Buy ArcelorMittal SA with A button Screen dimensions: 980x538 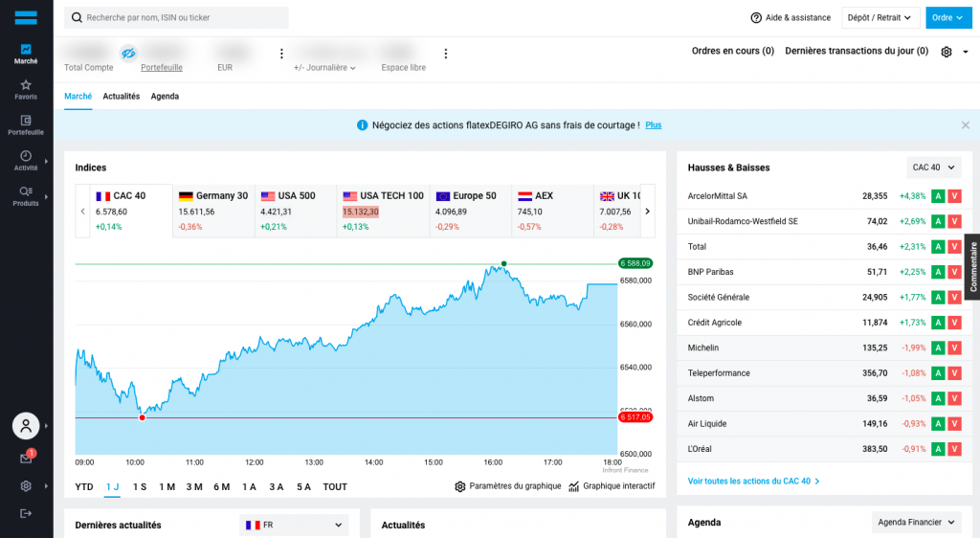point(938,196)
